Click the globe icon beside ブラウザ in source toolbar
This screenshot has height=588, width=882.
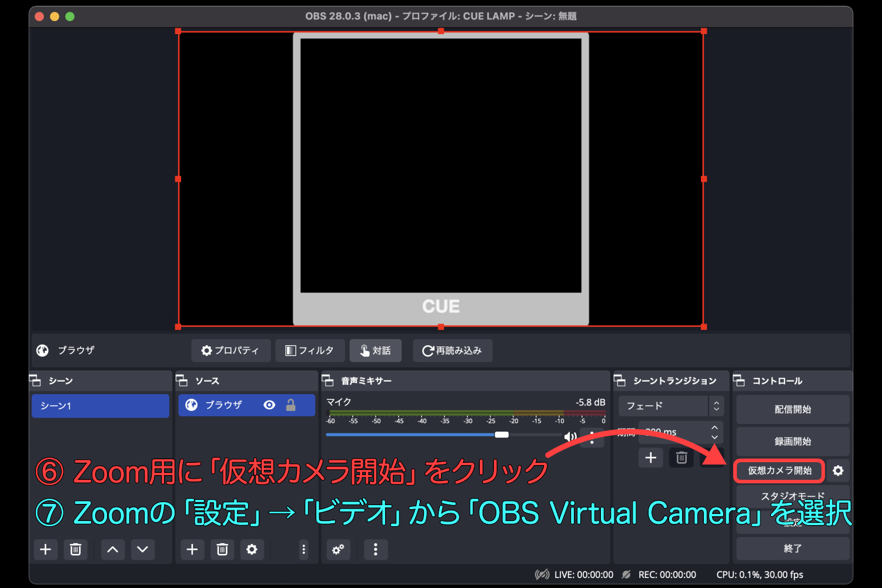42,350
